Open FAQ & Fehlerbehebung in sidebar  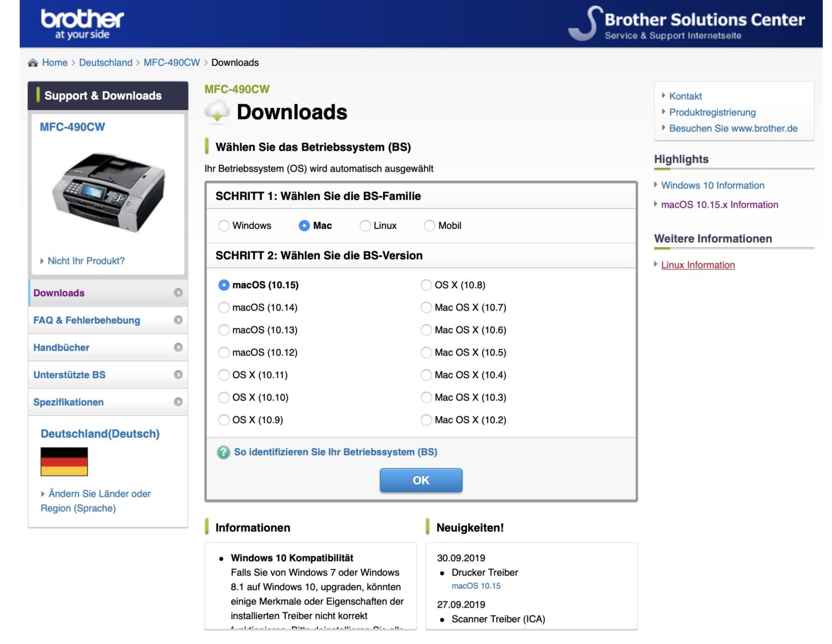(108, 320)
